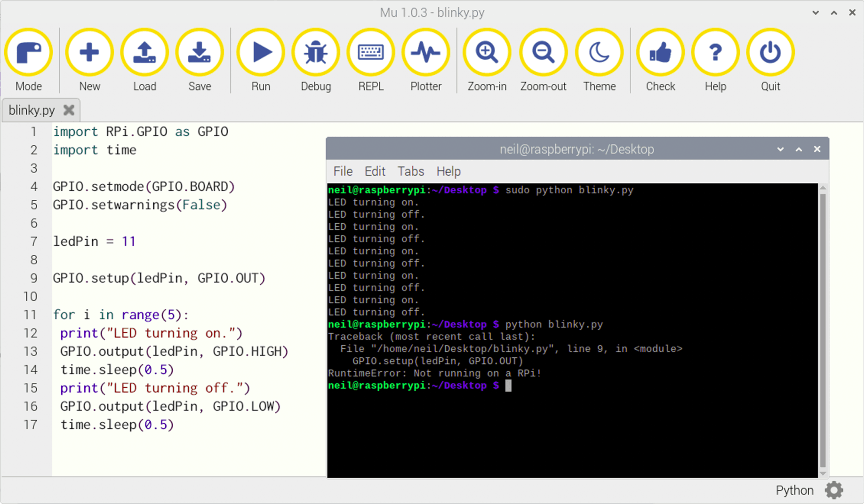864x504 pixels.
Task: Save the script with the Save icon
Action: pos(200,53)
